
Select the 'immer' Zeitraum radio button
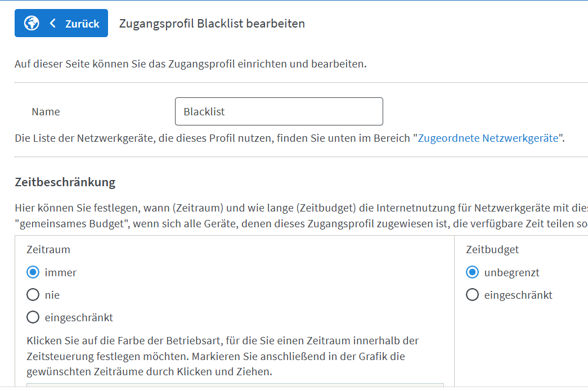(x=33, y=272)
